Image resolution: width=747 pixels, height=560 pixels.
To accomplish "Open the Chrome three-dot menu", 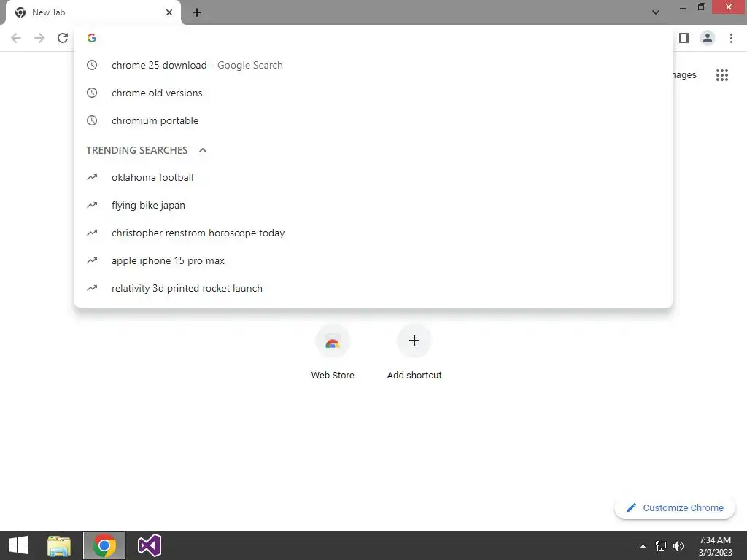I will coord(731,38).
